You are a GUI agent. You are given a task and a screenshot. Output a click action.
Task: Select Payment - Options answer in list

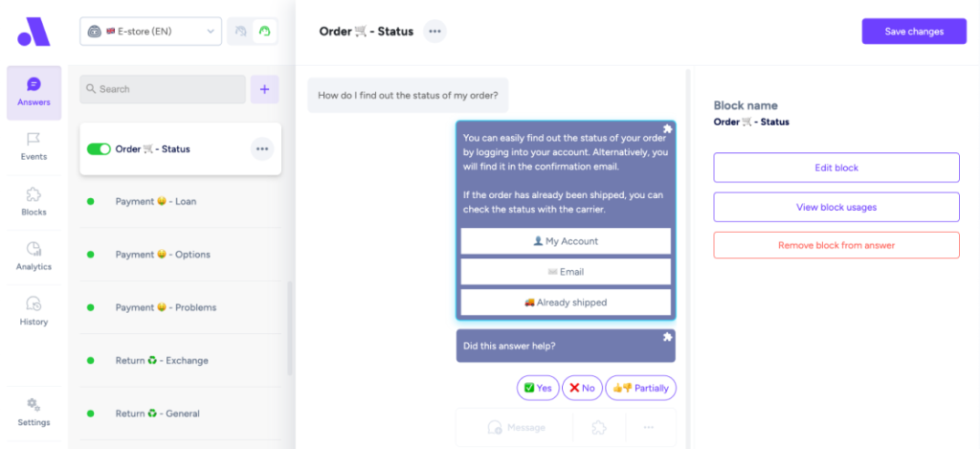(163, 255)
